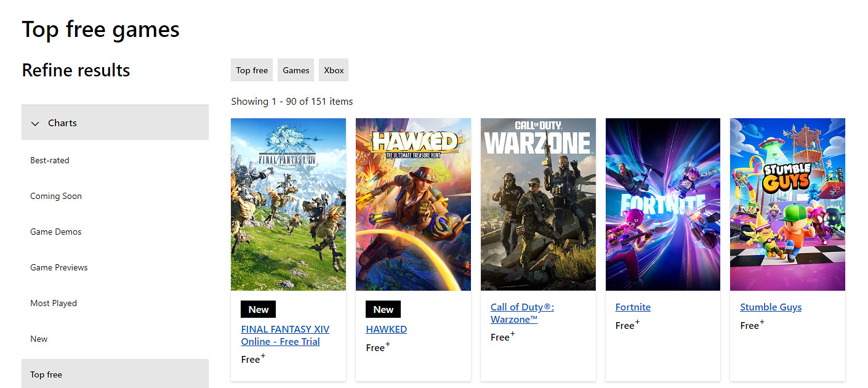
Task: Open FINAL FANTASY XIV Online - Free Trial link
Action: pyautogui.click(x=285, y=335)
